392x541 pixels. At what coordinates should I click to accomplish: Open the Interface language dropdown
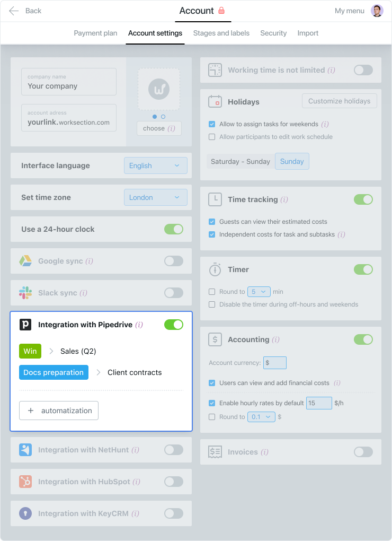pyautogui.click(x=156, y=165)
